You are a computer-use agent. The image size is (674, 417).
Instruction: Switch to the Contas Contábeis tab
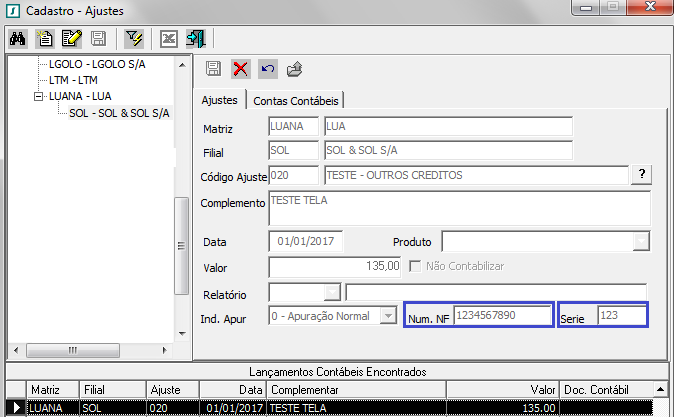pyautogui.click(x=297, y=101)
